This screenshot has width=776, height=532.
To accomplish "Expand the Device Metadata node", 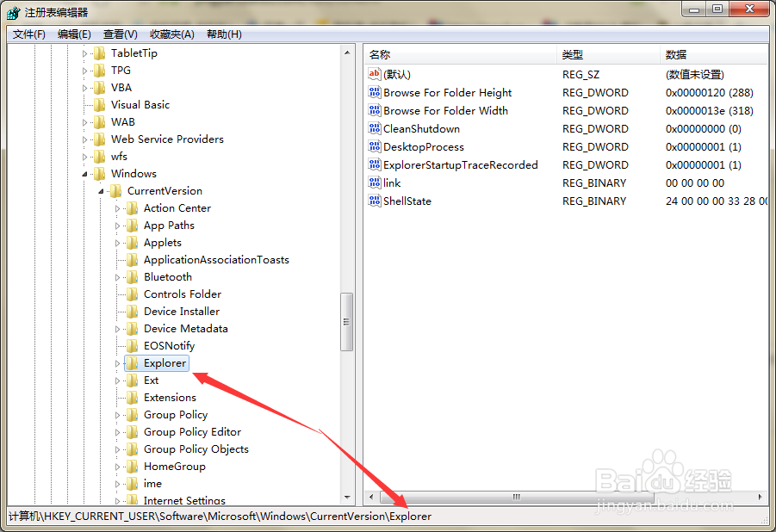I will tap(117, 329).
